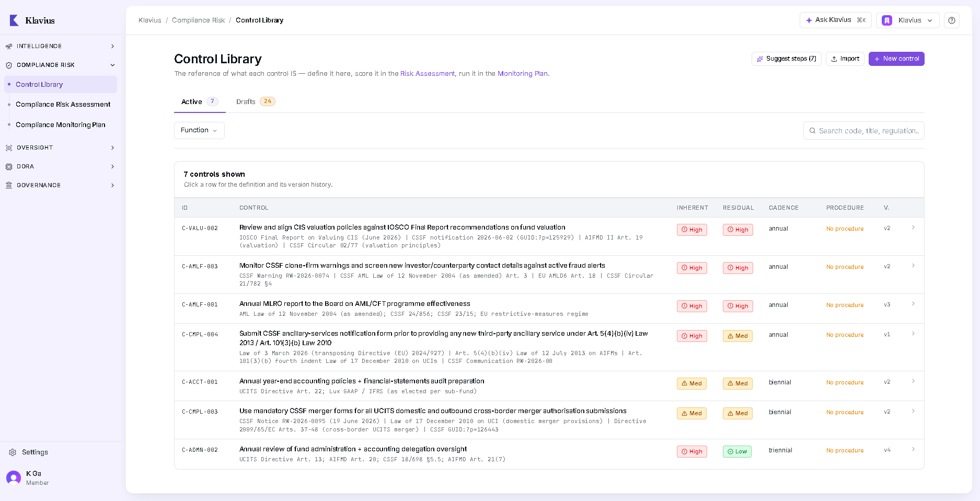This screenshot has height=501, width=980.
Task: Click the magnifier icon in the search box
Action: click(813, 131)
